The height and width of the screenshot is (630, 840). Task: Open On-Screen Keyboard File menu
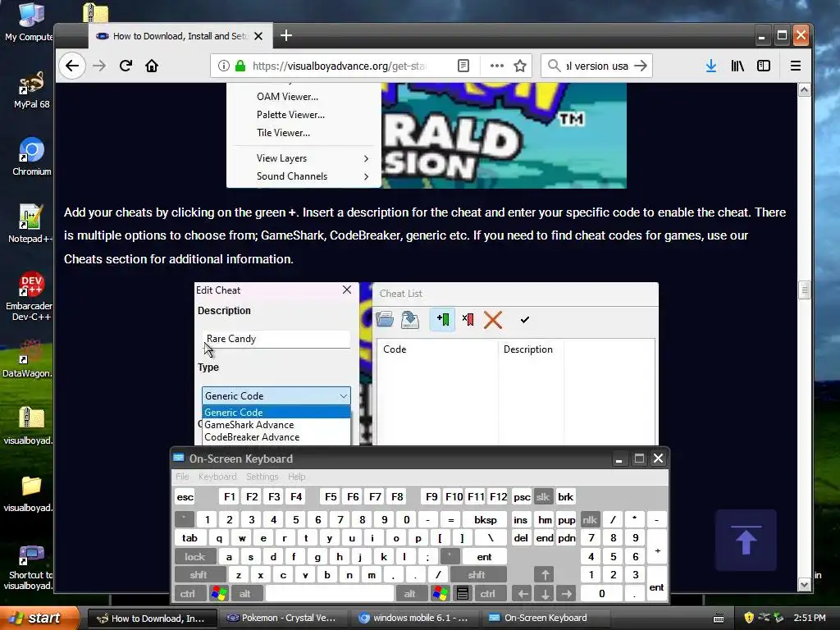(182, 477)
